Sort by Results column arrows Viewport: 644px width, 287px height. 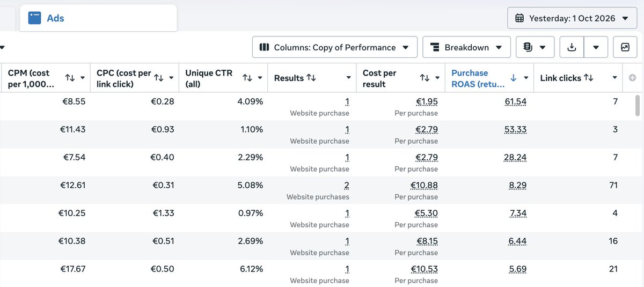click(311, 78)
